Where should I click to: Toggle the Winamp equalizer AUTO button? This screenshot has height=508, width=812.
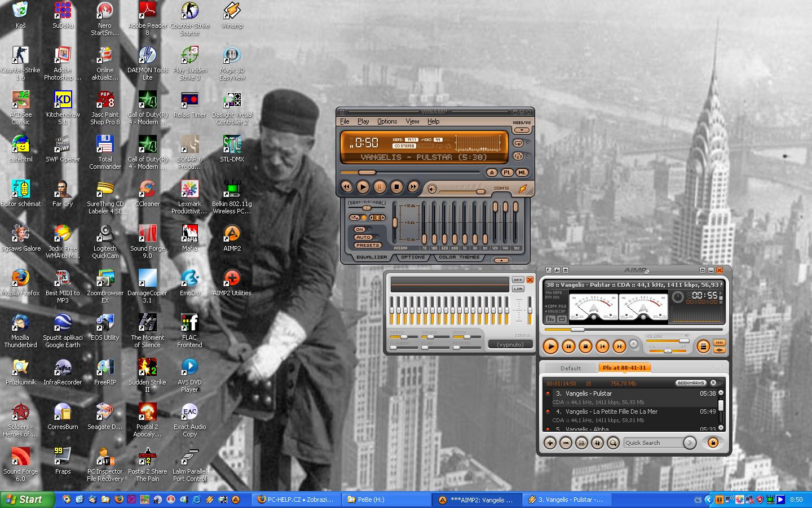click(363, 237)
